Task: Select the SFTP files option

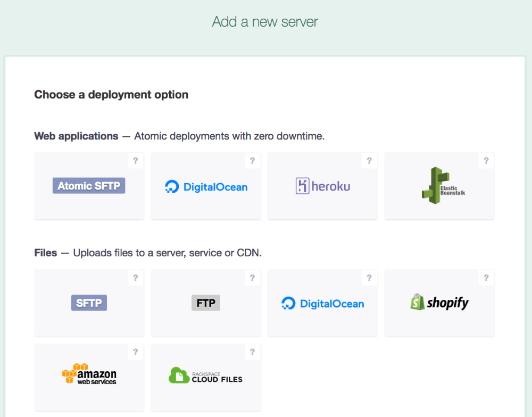Action: (x=89, y=303)
